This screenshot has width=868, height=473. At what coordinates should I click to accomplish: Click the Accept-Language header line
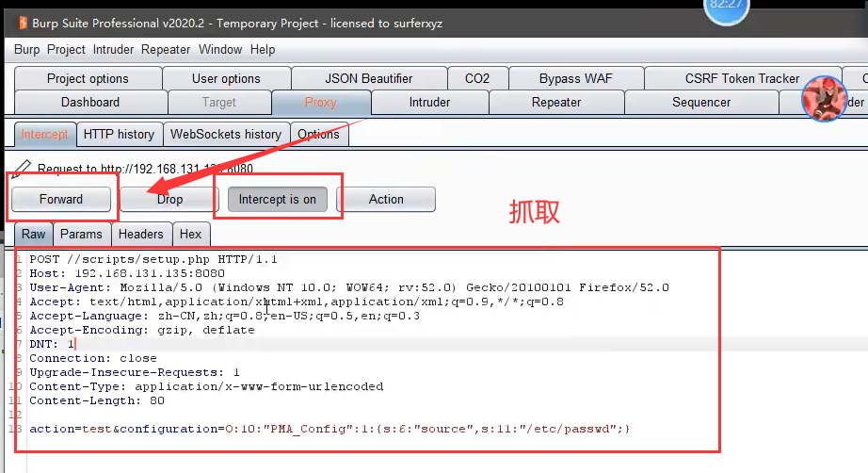pyautogui.click(x=225, y=316)
